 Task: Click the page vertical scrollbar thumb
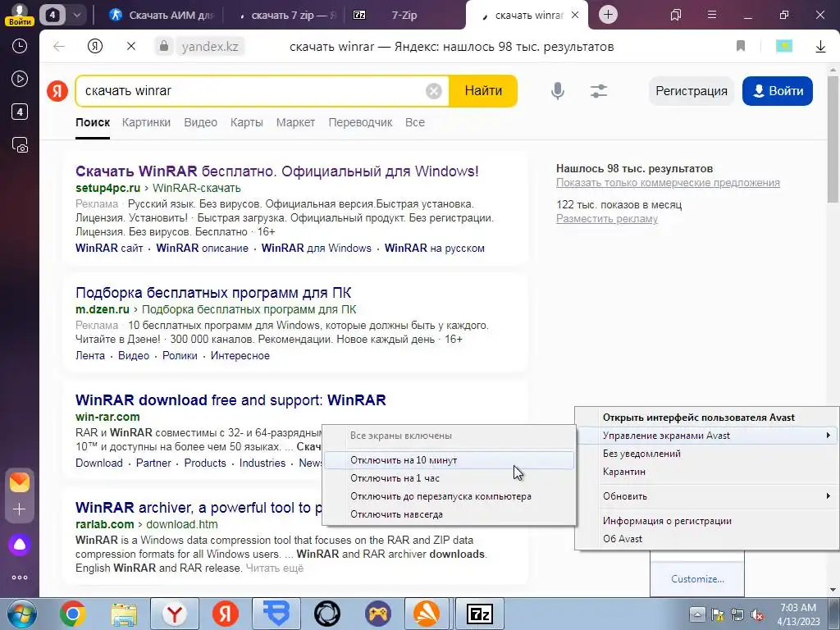[x=833, y=139]
